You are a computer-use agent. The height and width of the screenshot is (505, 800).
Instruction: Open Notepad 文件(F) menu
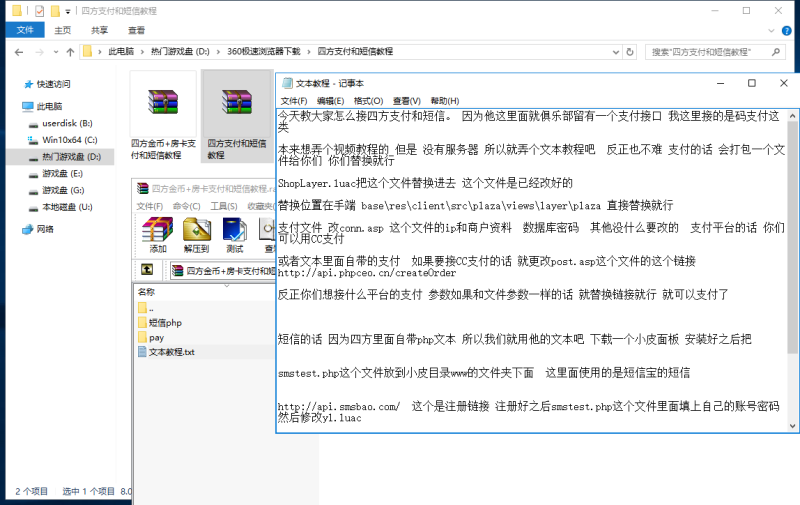coord(294,101)
